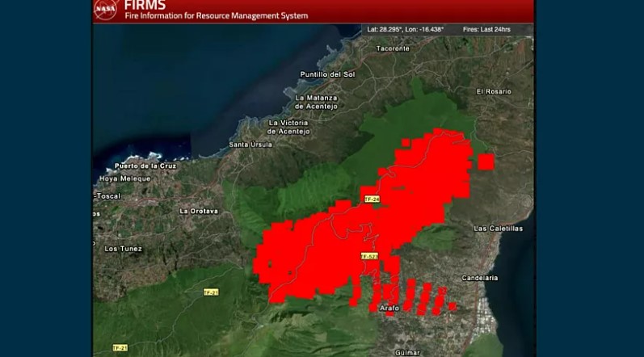The image size is (644, 357).
Task: Select the Las Caletillas label
Action: pos(498,229)
